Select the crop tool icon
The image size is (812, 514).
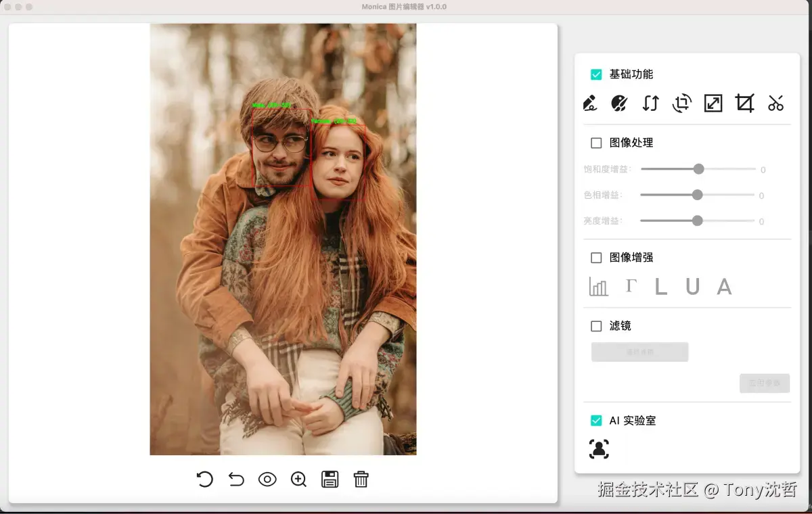744,103
